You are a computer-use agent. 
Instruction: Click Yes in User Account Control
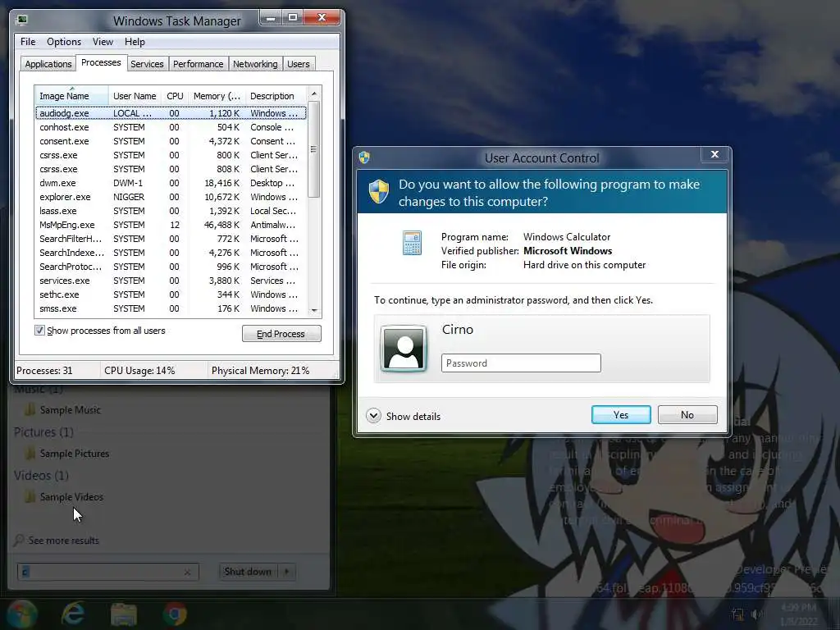click(621, 414)
